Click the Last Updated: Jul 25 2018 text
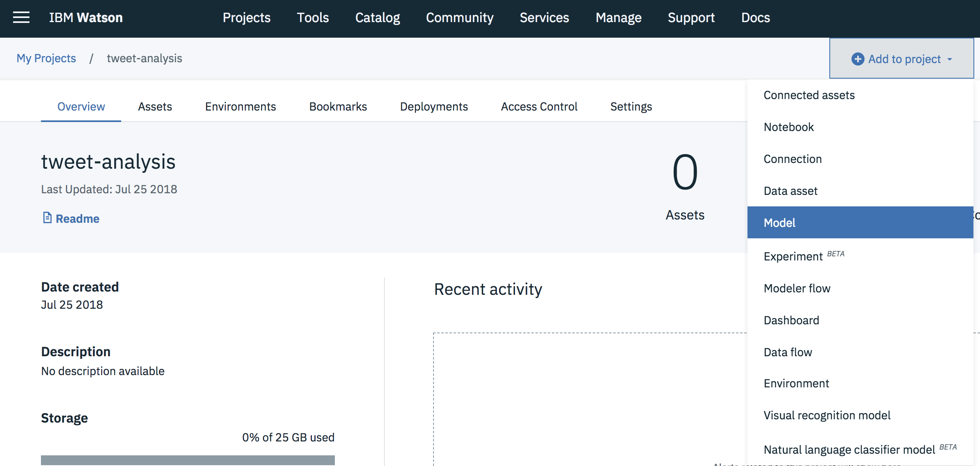This screenshot has height=466, width=980. click(x=109, y=189)
